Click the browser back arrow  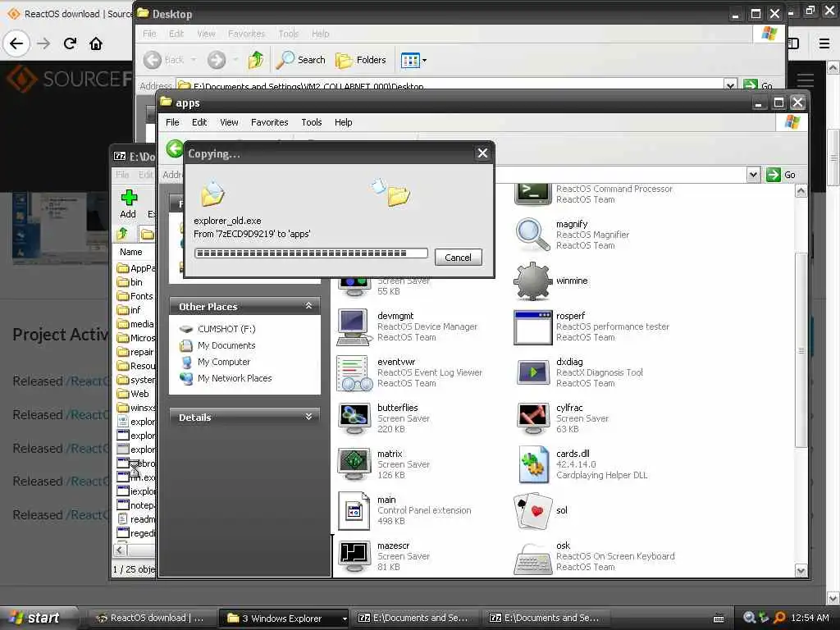coord(16,43)
